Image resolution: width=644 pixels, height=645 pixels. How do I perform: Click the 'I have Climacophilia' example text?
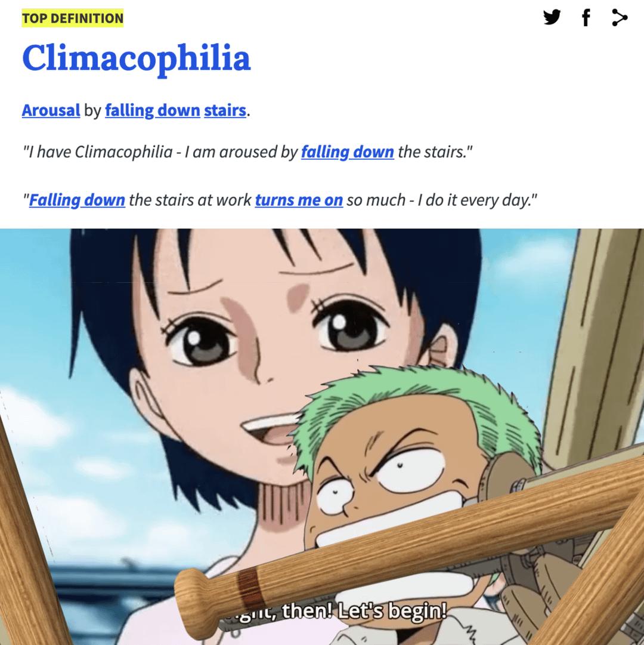97,152
